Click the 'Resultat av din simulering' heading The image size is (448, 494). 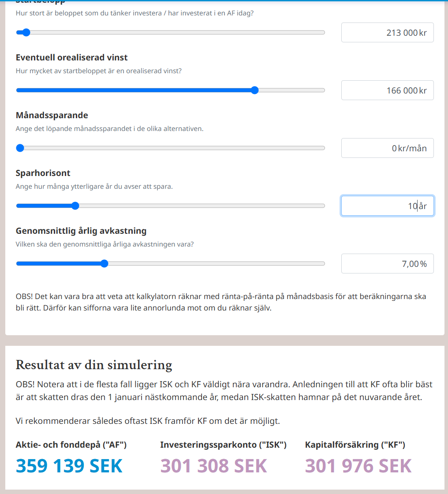[94, 365]
